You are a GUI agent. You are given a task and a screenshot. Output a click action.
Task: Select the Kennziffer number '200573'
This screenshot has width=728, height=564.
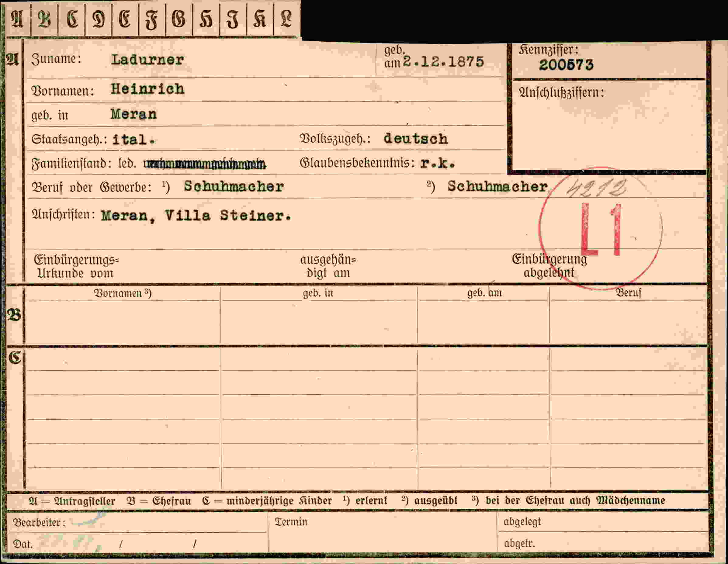(566, 65)
